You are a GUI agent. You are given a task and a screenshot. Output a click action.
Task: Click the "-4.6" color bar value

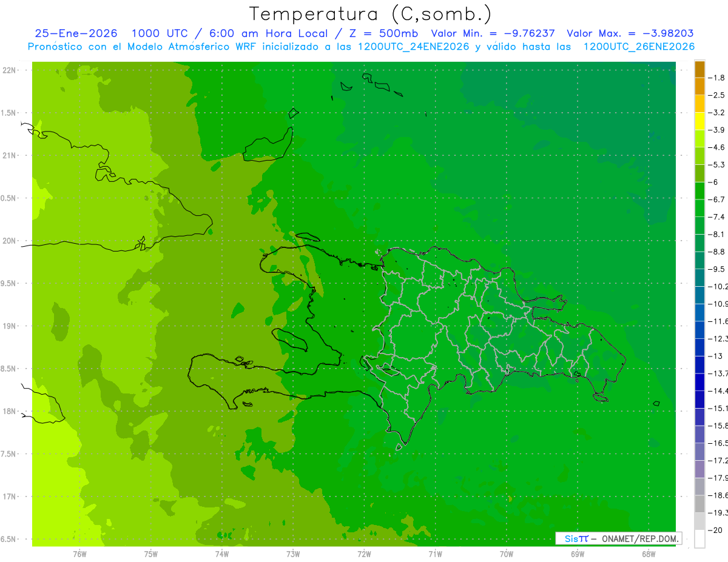(717, 147)
